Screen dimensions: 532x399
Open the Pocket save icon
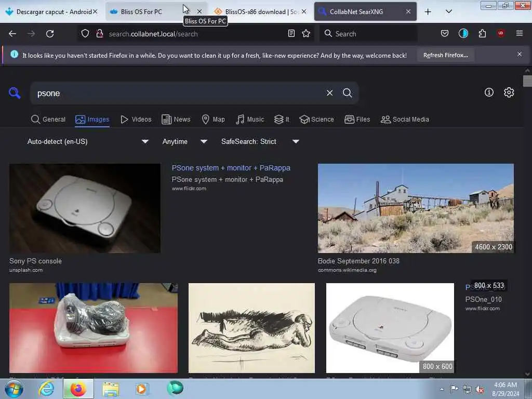pyautogui.click(x=445, y=34)
